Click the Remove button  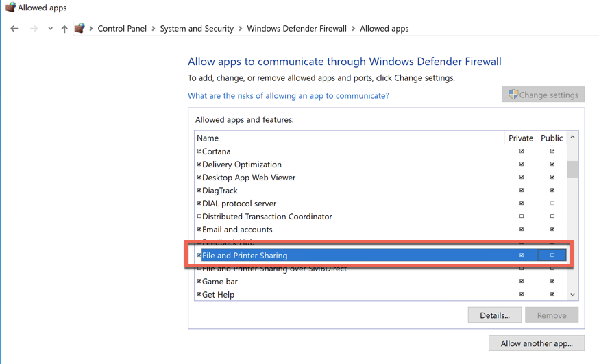click(552, 315)
